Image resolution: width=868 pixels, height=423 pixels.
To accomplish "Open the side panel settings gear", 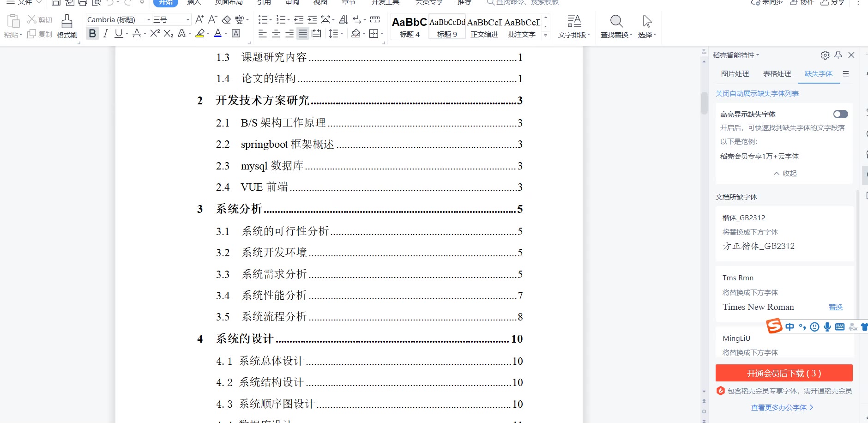I will (825, 55).
